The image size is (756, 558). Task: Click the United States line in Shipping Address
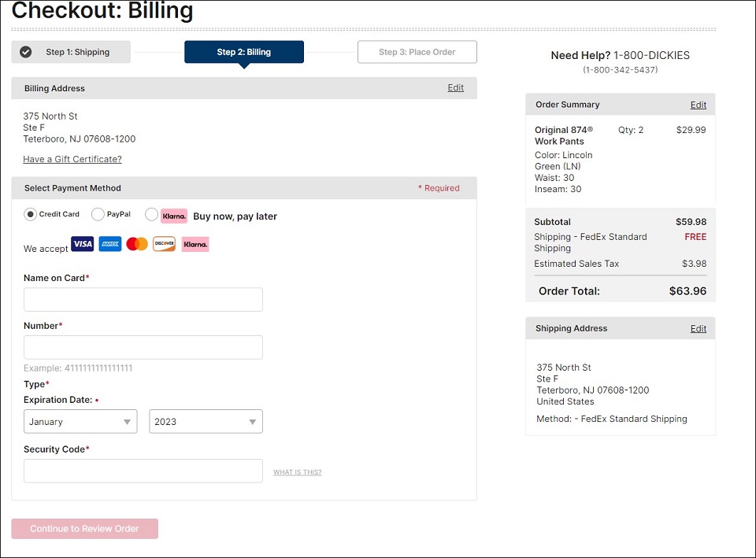click(x=565, y=401)
